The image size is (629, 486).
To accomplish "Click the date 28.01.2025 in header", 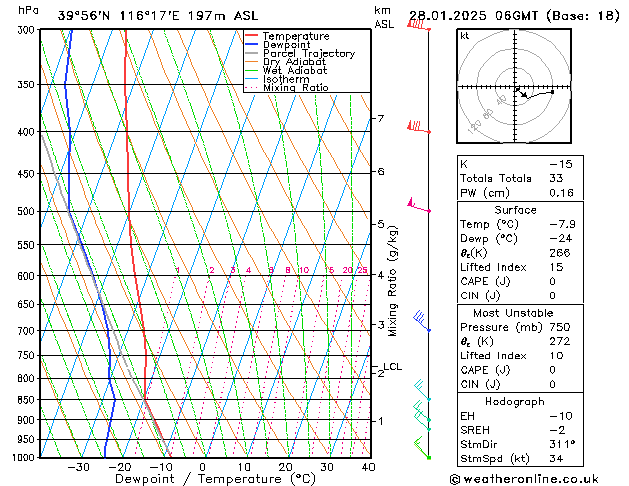I will (448, 16).
